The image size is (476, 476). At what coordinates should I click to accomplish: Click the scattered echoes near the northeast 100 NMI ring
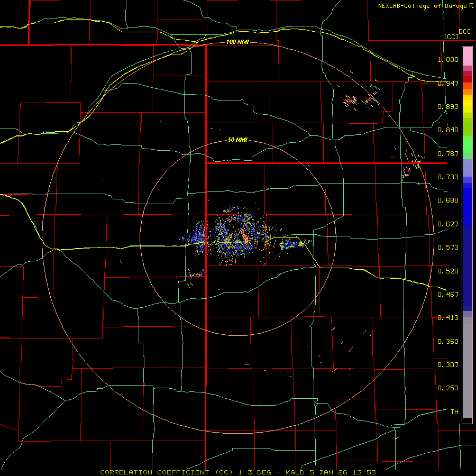361,98
